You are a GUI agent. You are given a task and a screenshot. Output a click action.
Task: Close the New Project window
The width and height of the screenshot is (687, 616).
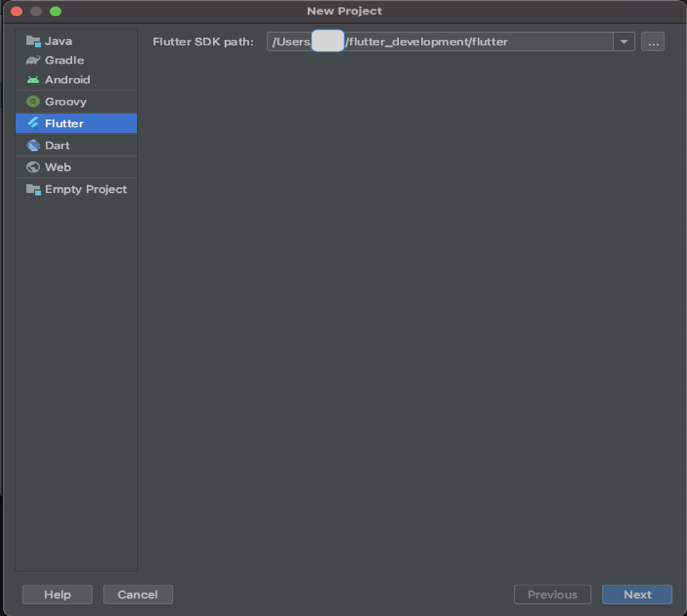[x=17, y=11]
